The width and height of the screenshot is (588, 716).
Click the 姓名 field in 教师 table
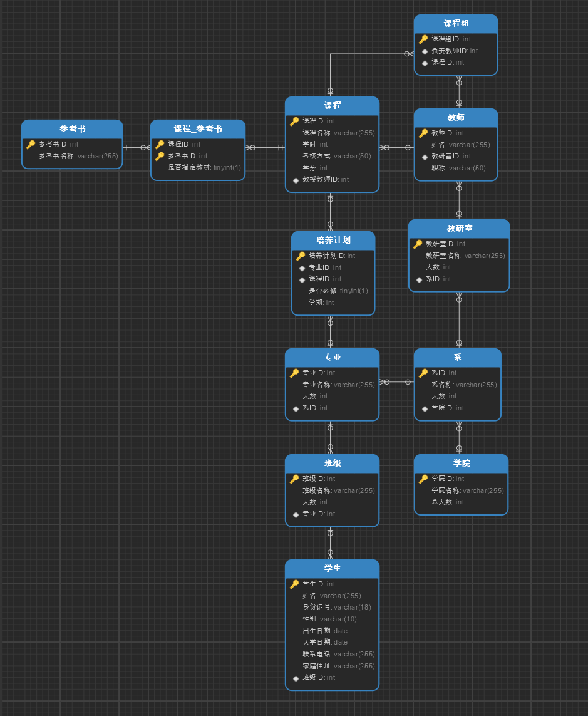click(x=460, y=145)
